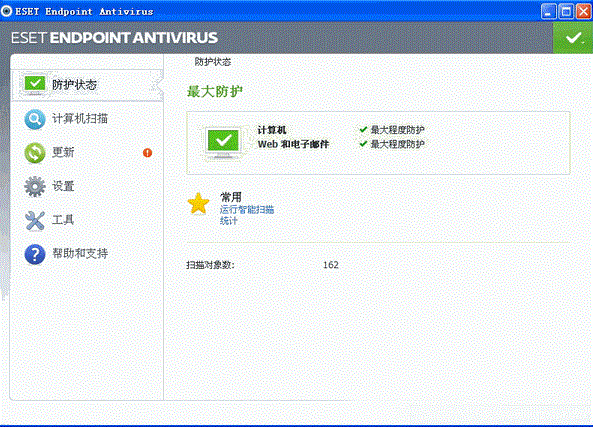The image size is (593, 427).
Task: Click the 统计 link
Action: coord(228,221)
